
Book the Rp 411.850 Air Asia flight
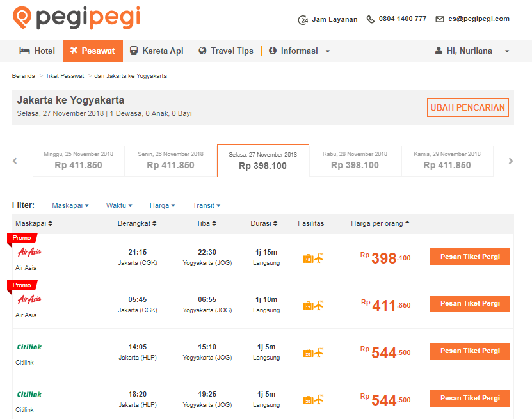tap(470, 304)
